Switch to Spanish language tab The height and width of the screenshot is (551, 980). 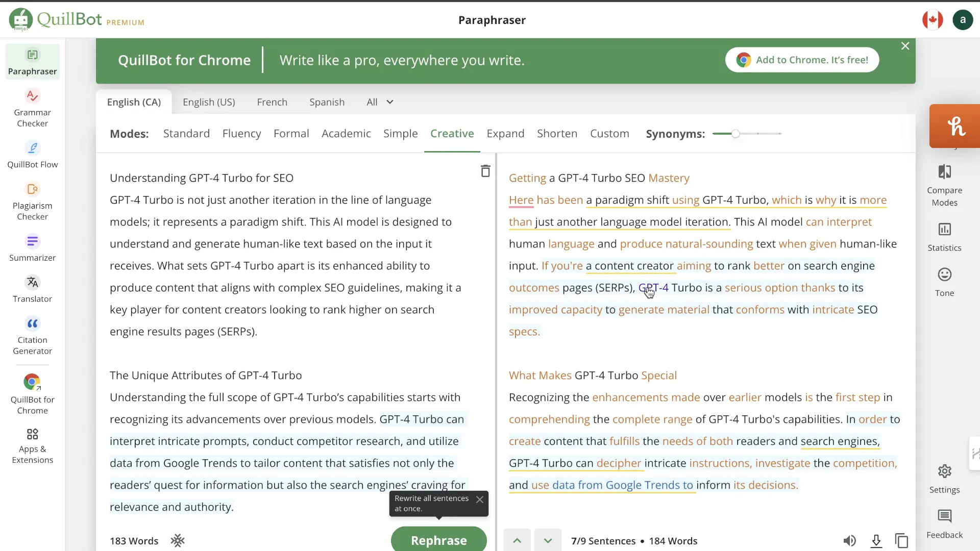click(327, 102)
